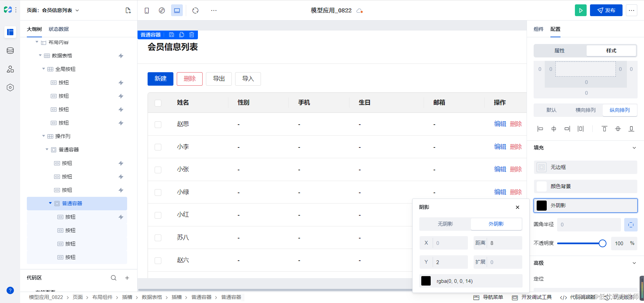Image resolution: width=644 pixels, height=303 pixels.
Task: Open the toolbar more options ellipsis
Action: 214,10
